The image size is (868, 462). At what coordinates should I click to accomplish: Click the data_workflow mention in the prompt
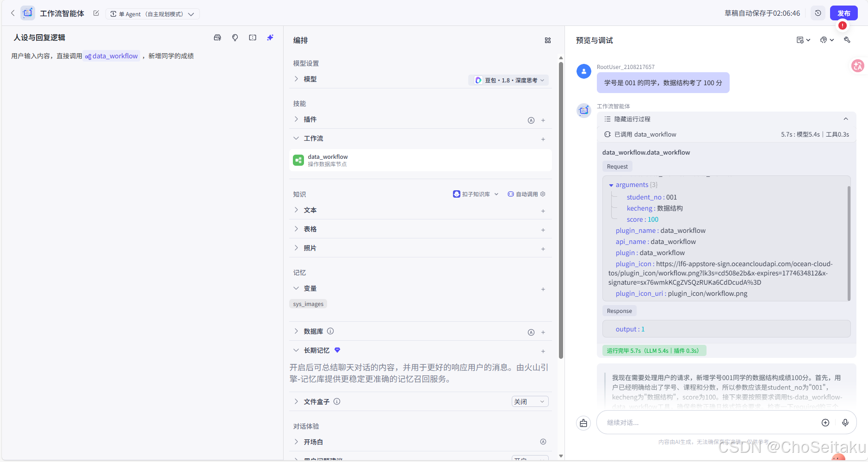click(112, 56)
